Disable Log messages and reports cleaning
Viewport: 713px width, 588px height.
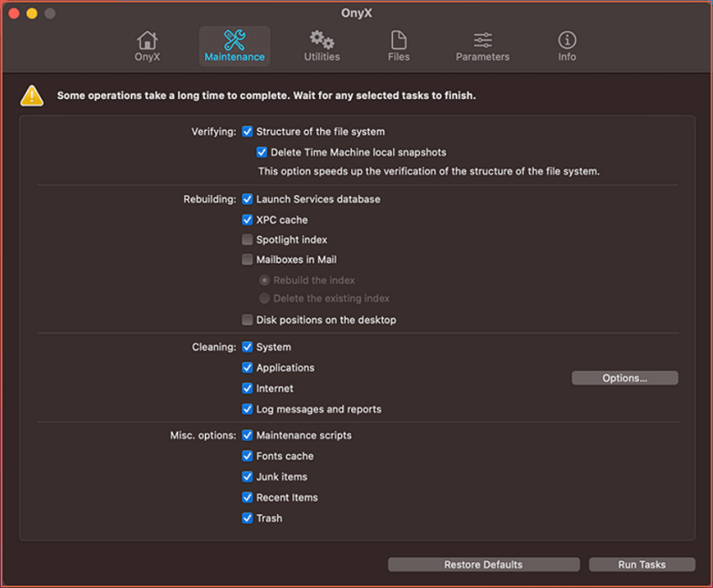click(248, 410)
